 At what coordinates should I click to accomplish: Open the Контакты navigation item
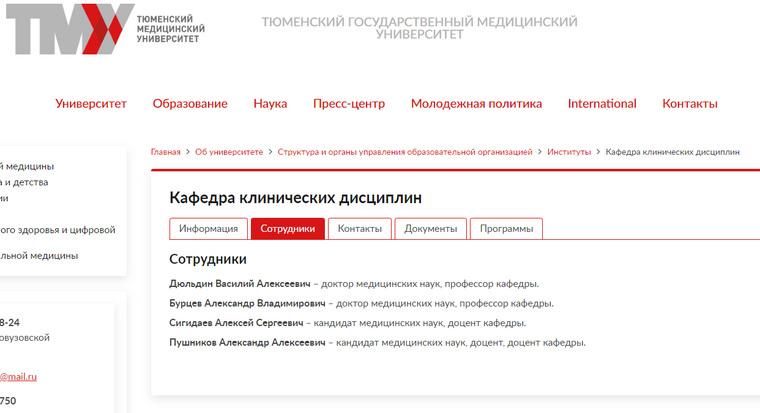point(690,103)
